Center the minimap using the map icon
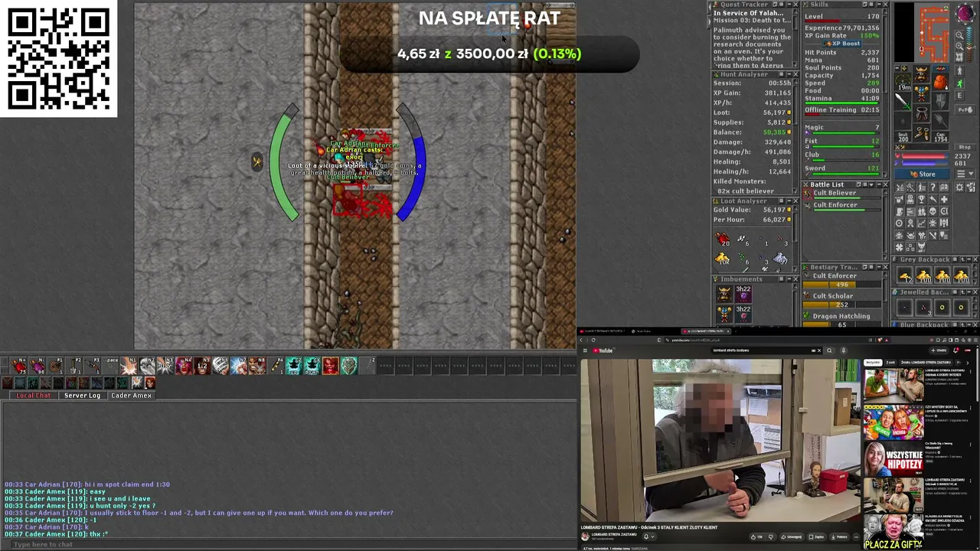 click(x=960, y=58)
